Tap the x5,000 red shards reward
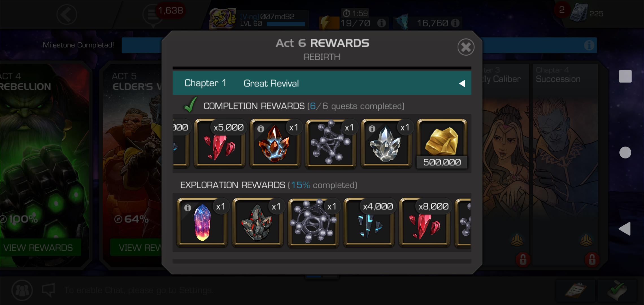The image size is (644, 305). point(219,144)
